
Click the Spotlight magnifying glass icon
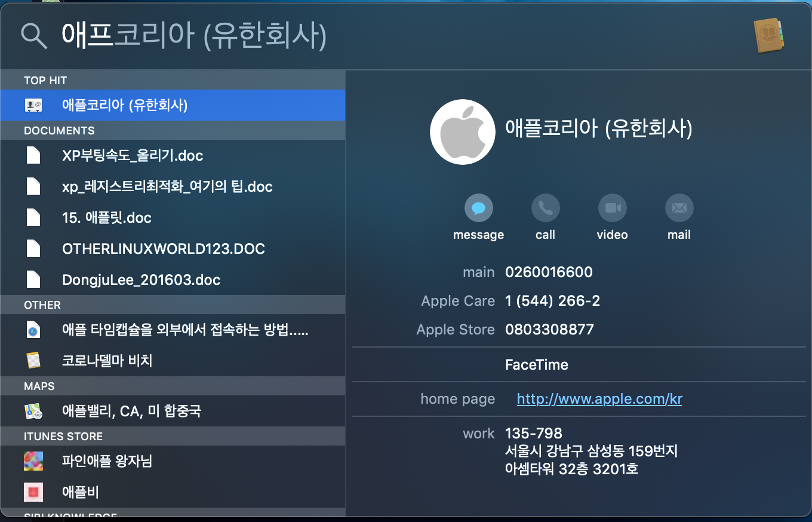[34, 36]
